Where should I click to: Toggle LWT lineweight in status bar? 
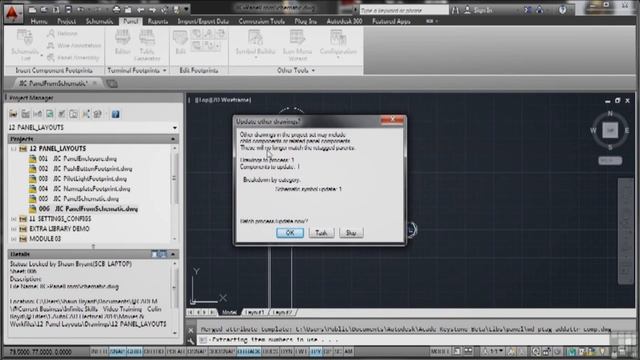[x=301, y=351]
